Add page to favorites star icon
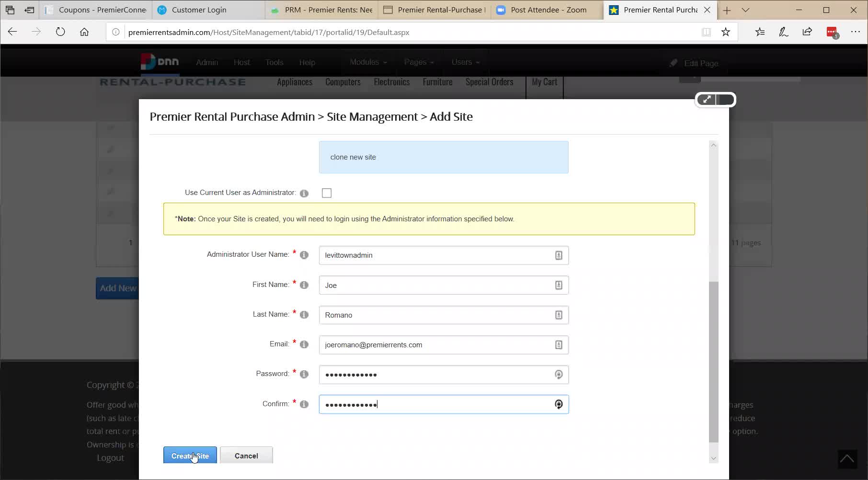Image resolution: width=868 pixels, height=480 pixels. (726, 32)
